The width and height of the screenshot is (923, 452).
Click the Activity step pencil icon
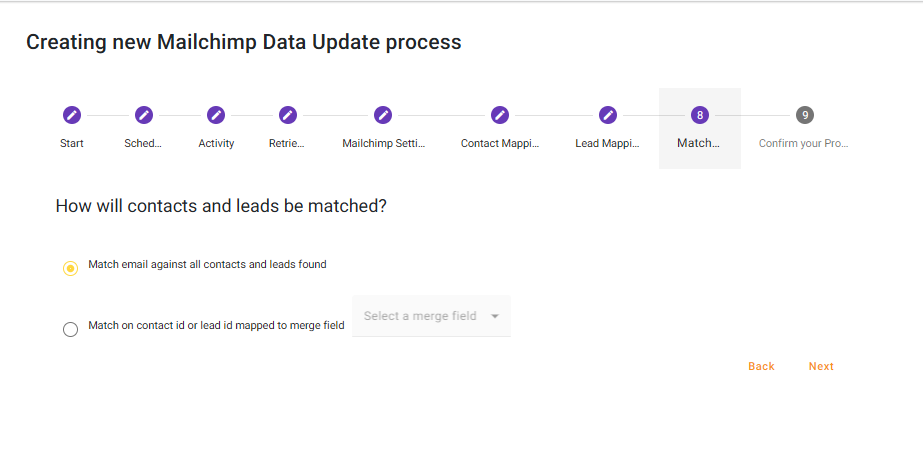coord(216,115)
